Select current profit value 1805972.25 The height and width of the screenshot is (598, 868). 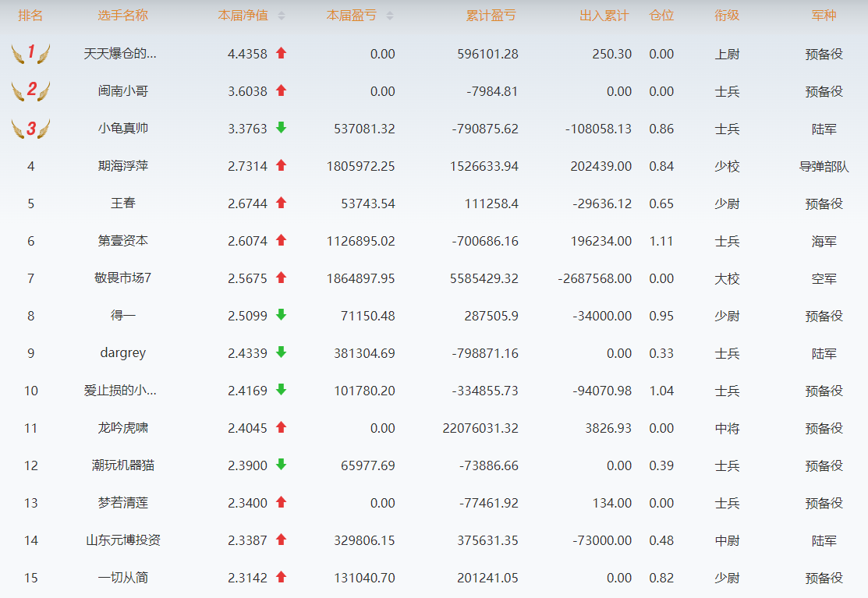tap(361, 167)
